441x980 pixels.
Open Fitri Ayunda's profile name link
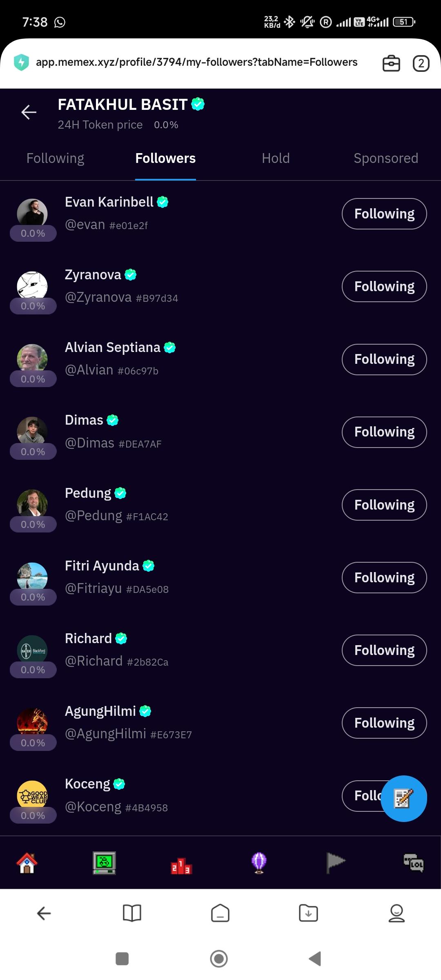pyautogui.click(x=102, y=566)
